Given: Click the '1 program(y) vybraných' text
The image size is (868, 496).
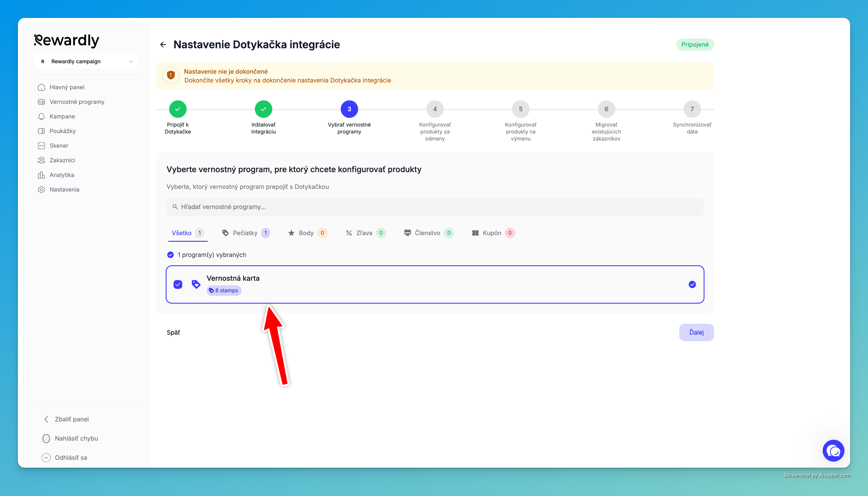Looking at the screenshot, I should pos(212,255).
